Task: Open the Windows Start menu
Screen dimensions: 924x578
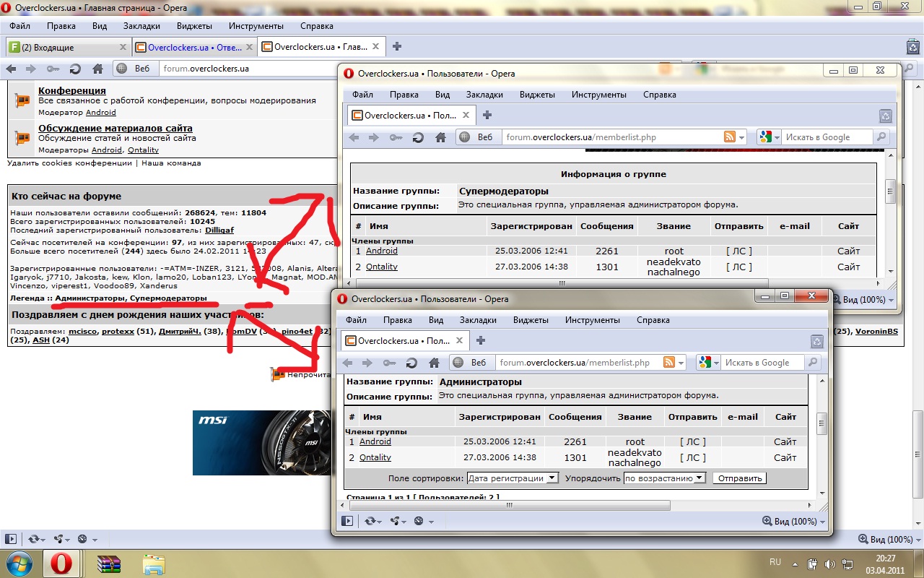Action: coord(20,562)
